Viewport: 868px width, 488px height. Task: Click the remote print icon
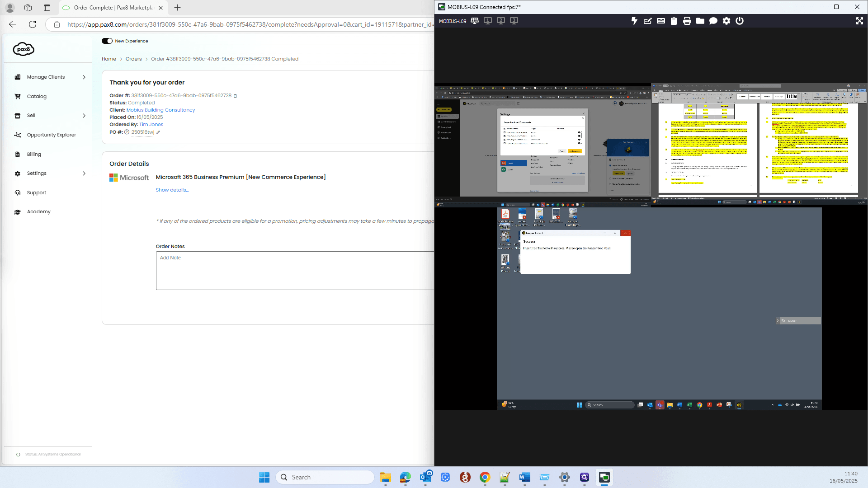tap(687, 21)
